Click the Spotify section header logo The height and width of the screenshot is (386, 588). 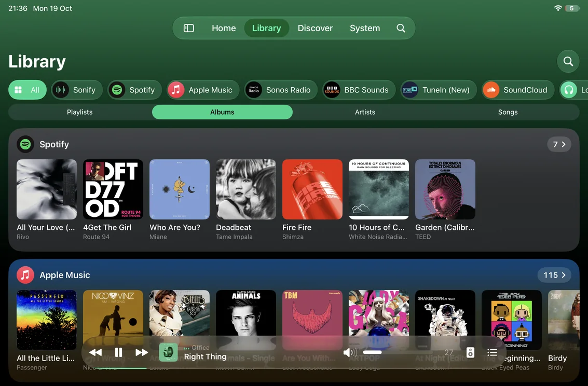(x=25, y=144)
